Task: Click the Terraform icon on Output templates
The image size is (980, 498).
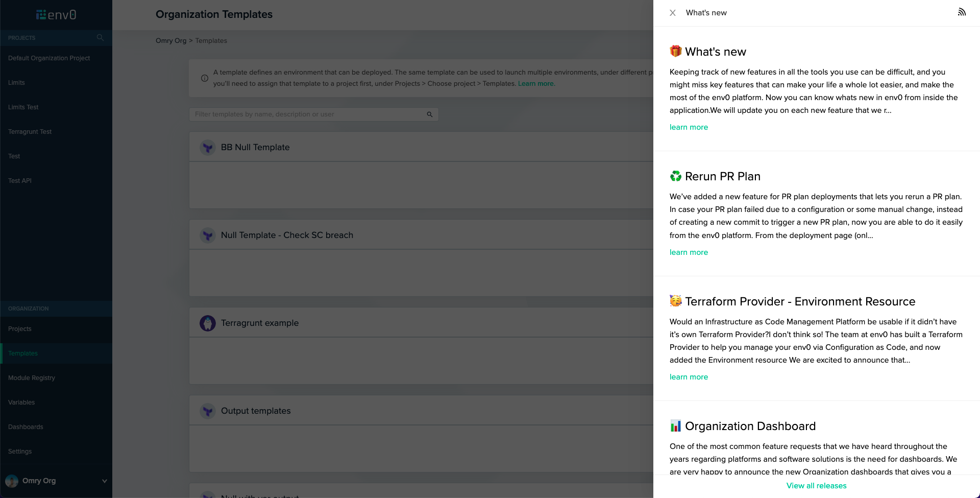Action: pyautogui.click(x=208, y=411)
